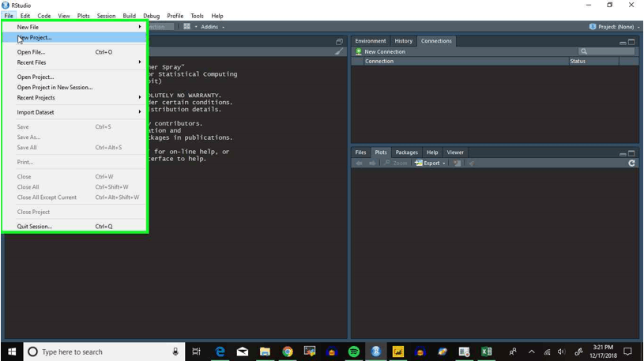Close the File menu via the File menu bar item
Viewport: 644px width, 361px height.
pyautogui.click(x=9, y=16)
